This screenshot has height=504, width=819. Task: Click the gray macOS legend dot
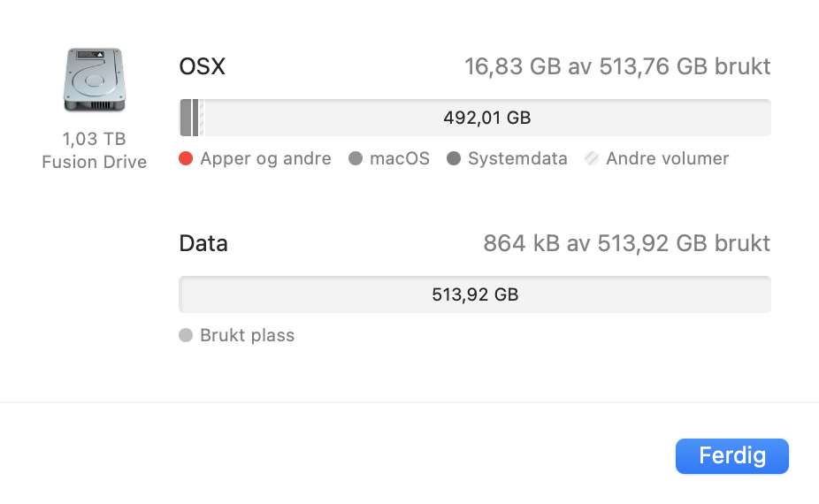coord(356,159)
